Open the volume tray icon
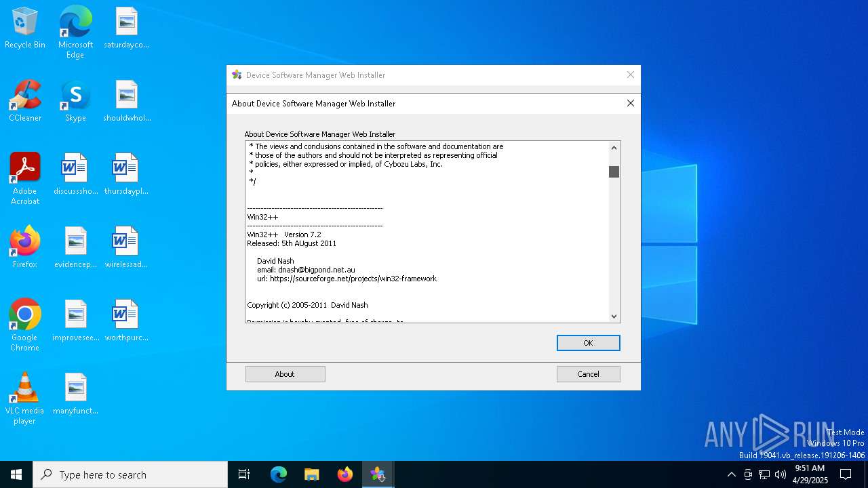Image resolution: width=868 pixels, height=488 pixels. pyautogui.click(x=781, y=474)
